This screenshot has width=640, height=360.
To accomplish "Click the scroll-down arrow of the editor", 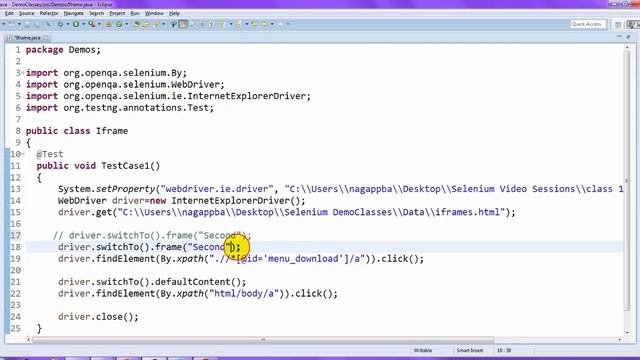I will pyautogui.click(x=627, y=332).
